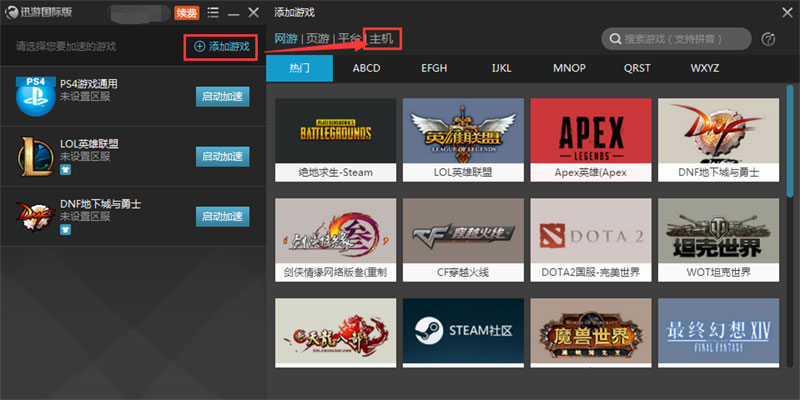This screenshot has height=400, width=800.
Task: Select the IJKL letter tab
Action: pyautogui.click(x=502, y=68)
